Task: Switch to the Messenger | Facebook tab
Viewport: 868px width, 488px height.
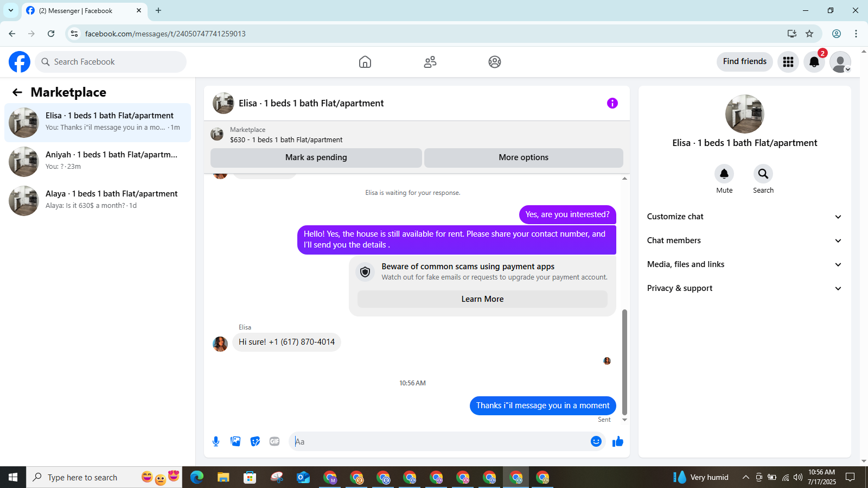Action: [84, 11]
